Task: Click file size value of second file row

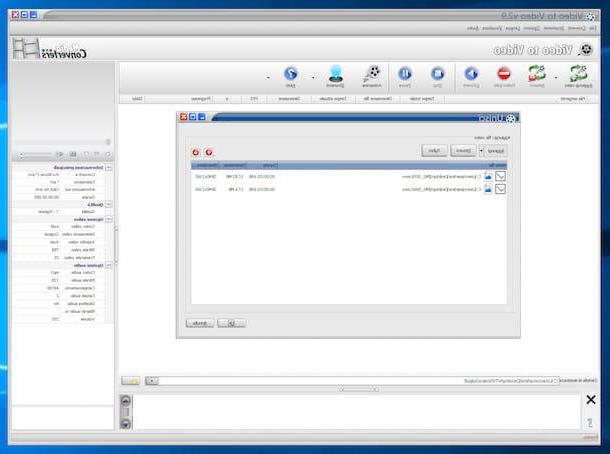Action: 236,189
